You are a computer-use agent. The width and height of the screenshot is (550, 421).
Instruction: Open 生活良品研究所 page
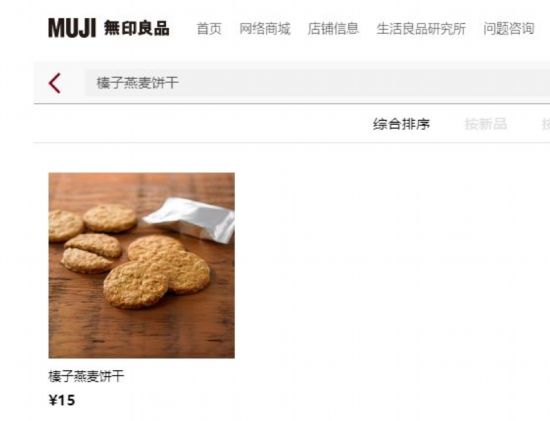[421, 28]
